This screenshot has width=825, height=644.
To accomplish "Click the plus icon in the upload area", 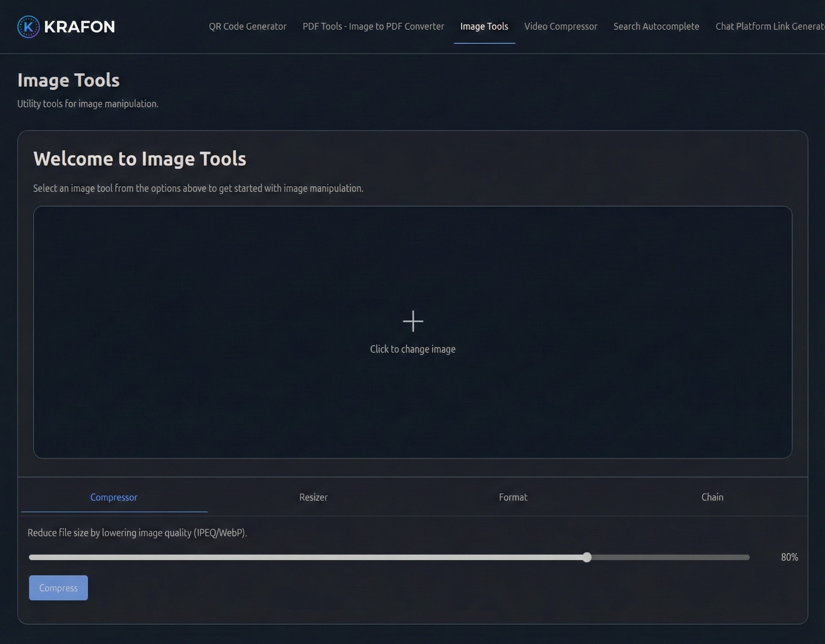I will click(413, 321).
